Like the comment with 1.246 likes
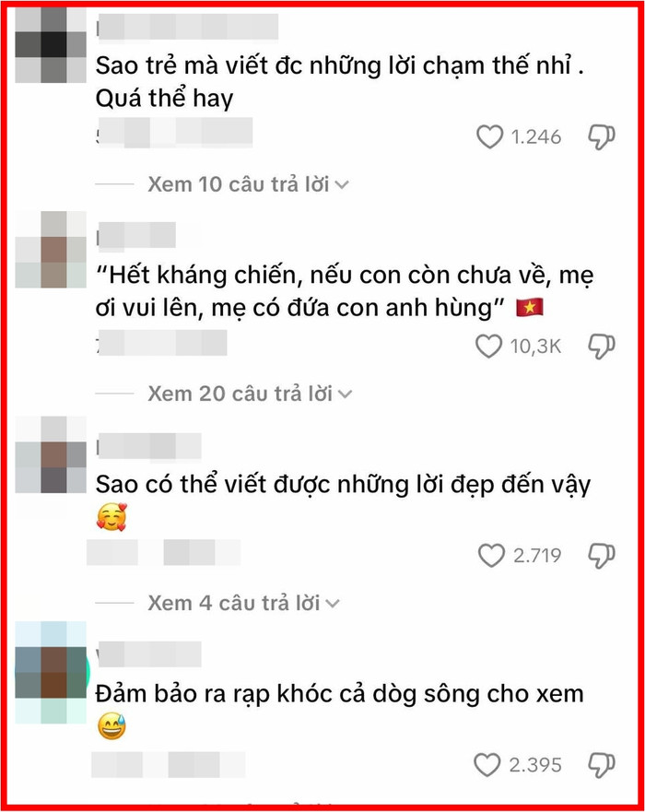The image size is (645, 812). [489, 137]
